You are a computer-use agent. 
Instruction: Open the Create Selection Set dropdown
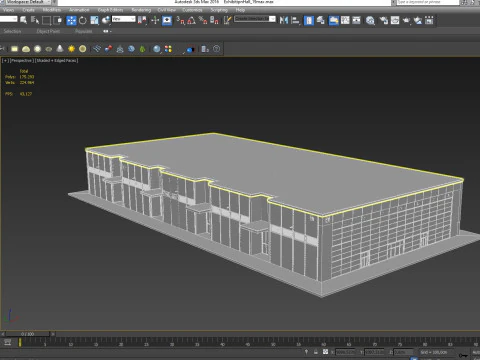click(255, 19)
